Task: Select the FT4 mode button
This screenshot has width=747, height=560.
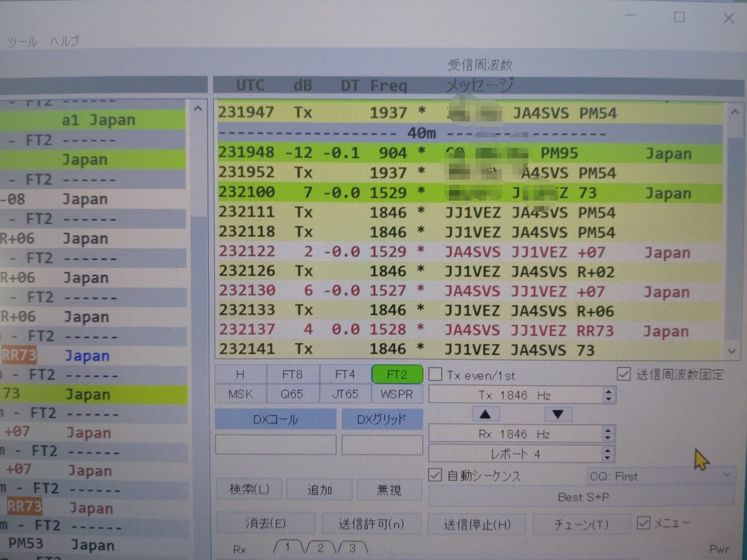Action: 345,375
